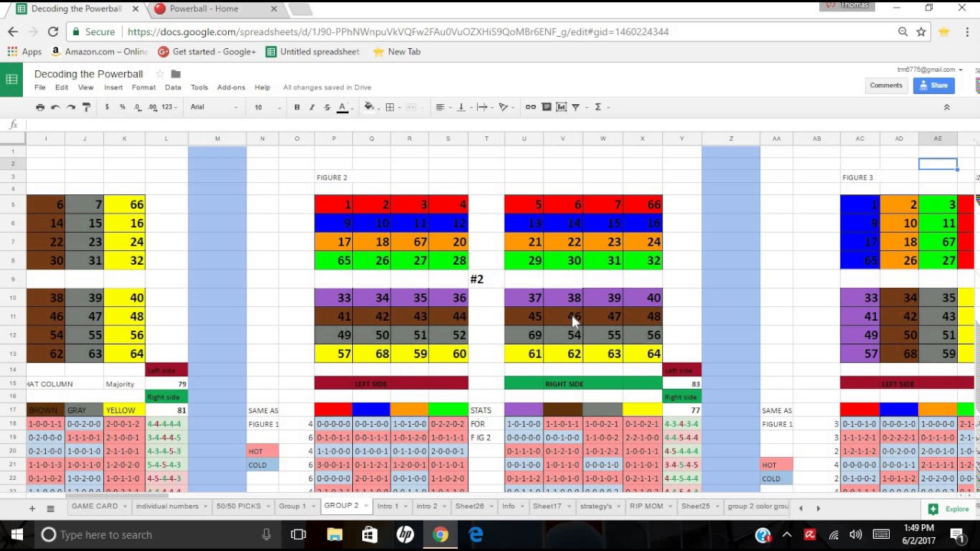Format cell as percent
This screenshot has height=551, width=980.
pos(122,107)
